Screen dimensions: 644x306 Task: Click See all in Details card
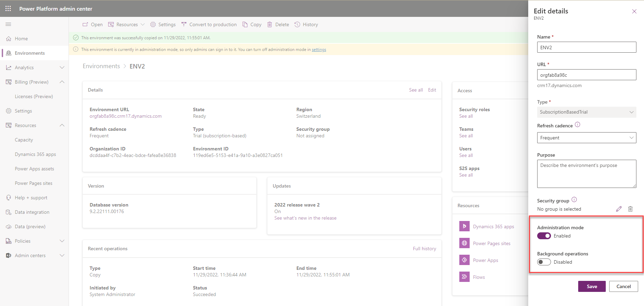(416, 90)
